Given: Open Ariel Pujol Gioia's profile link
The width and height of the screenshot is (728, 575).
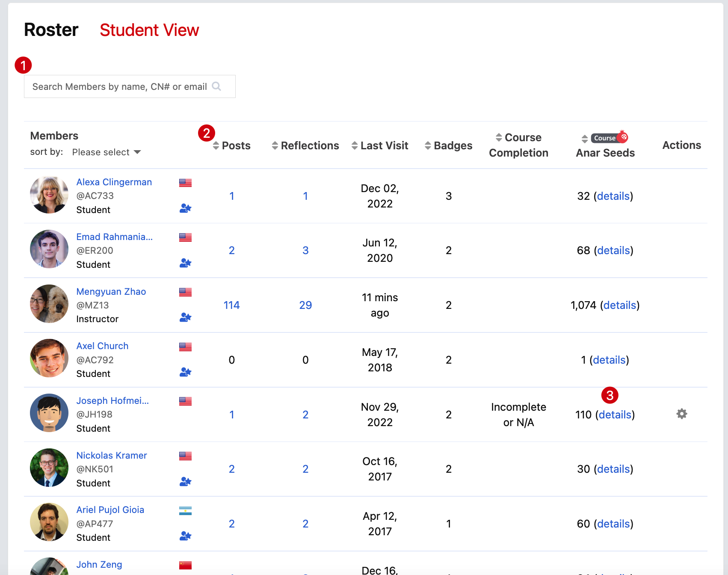Looking at the screenshot, I should click(x=110, y=510).
